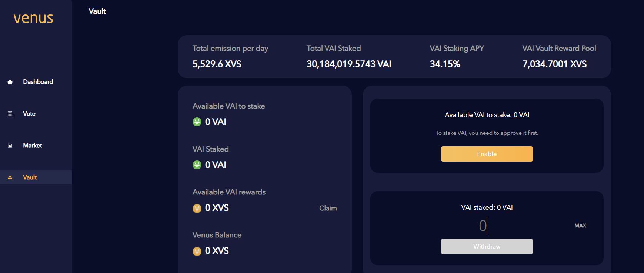Screen dimensions: 644x273
Task: Go to the Vote page
Action: [x=36, y=114]
